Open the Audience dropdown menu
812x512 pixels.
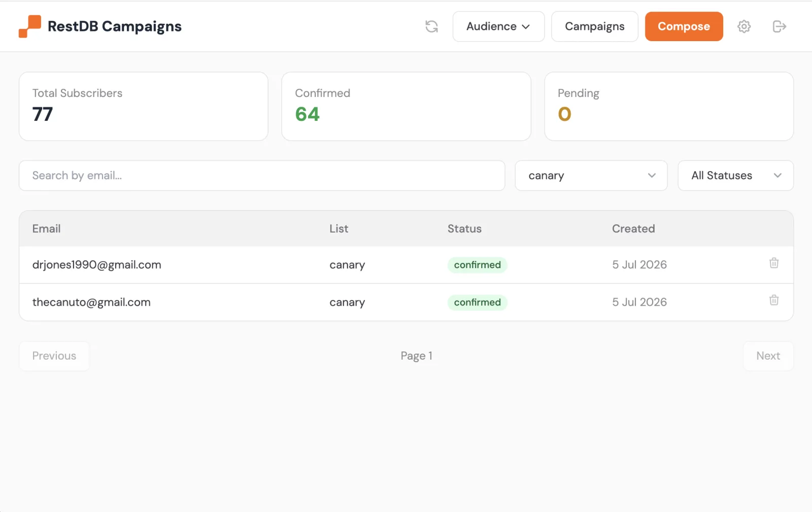pos(498,26)
